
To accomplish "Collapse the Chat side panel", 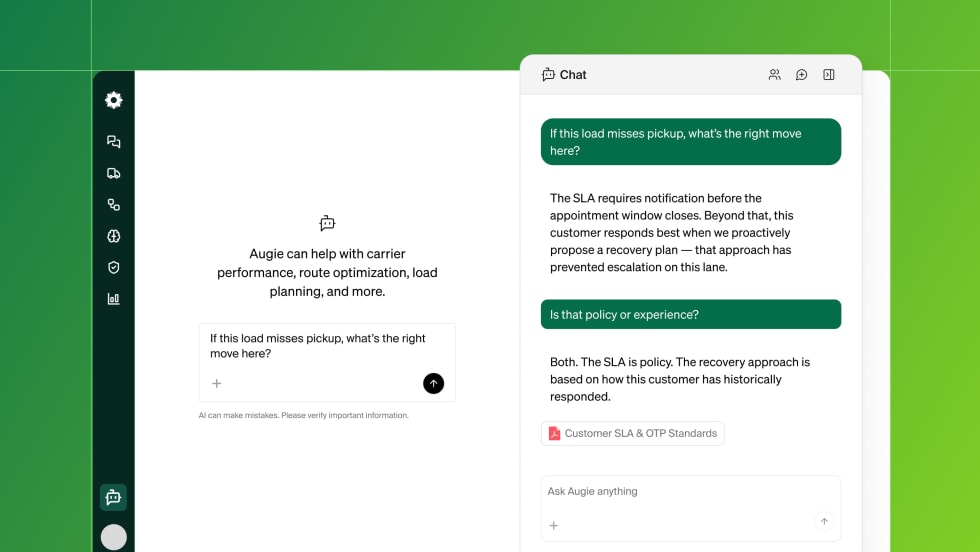I will pos(829,75).
